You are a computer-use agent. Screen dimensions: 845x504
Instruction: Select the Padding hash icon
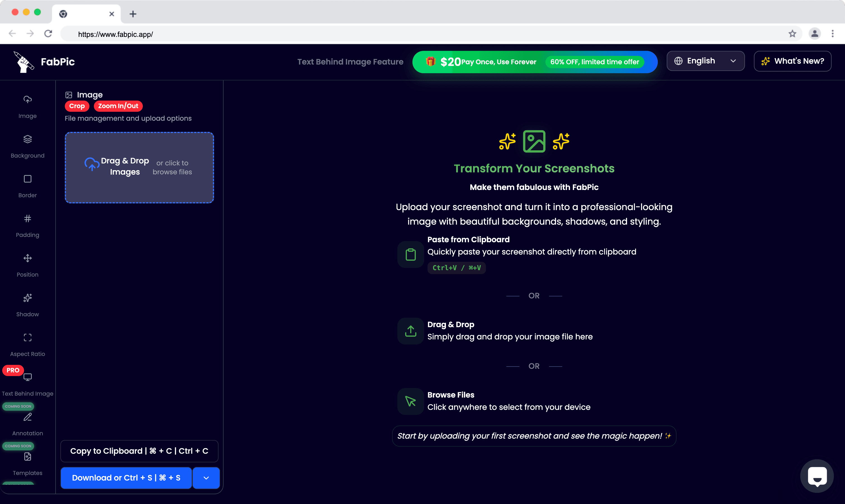click(27, 219)
